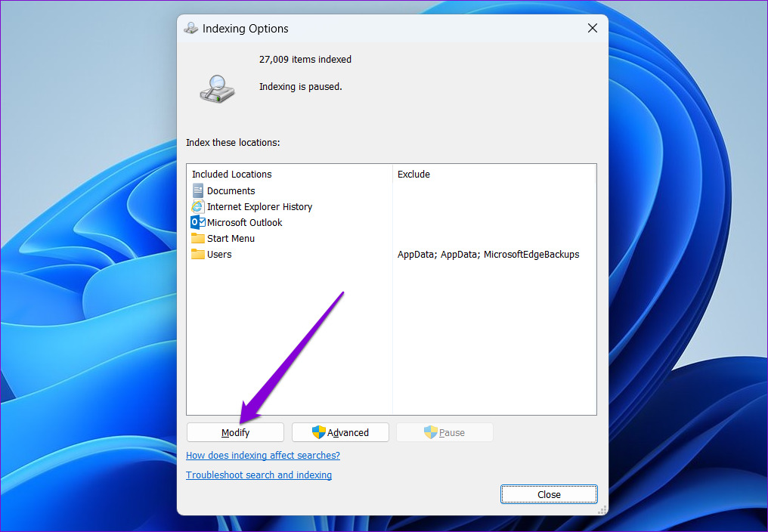Click the Documents location icon
This screenshot has width=768, height=532.
(198, 190)
